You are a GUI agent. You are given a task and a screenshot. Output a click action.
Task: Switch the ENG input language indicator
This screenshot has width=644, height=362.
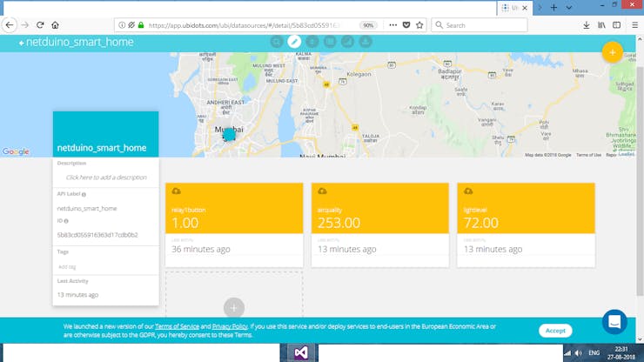pos(594,353)
